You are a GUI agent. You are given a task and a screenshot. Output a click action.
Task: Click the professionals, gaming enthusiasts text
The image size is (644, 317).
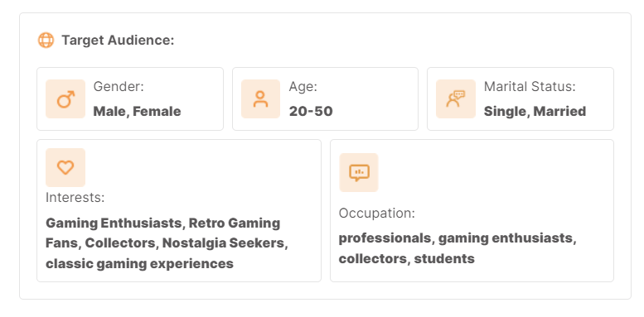tap(458, 238)
